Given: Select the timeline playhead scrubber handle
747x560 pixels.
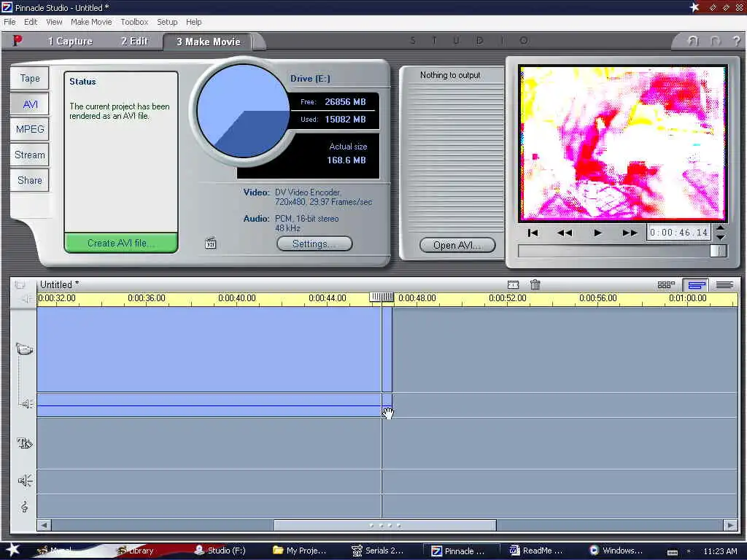Looking at the screenshot, I should [x=382, y=297].
